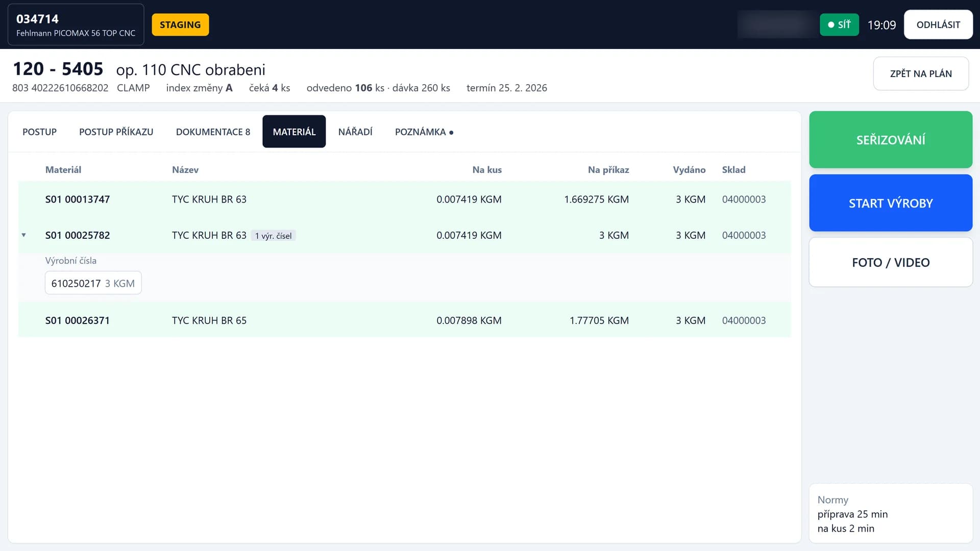Click the 'na kus 2 min' norm
980x551 pixels.
coord(846,529)
